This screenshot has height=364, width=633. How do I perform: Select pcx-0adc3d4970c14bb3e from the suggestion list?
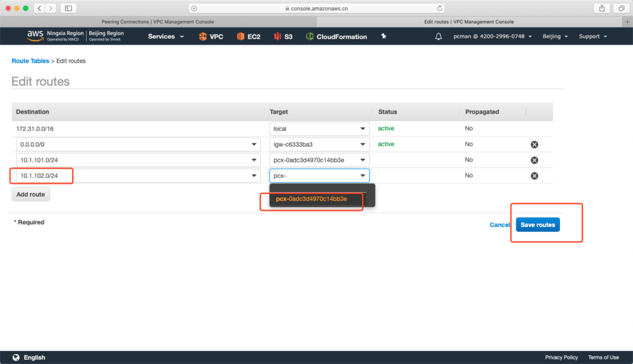pos(311,199)
